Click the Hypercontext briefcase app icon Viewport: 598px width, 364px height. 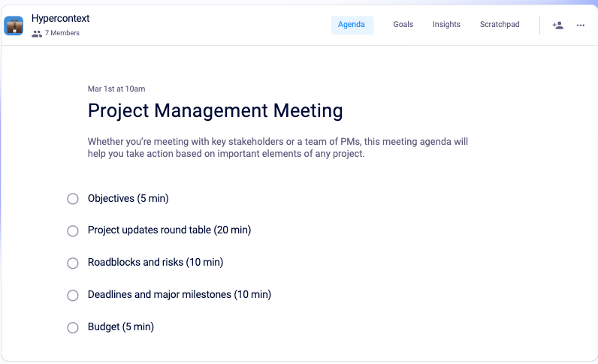click(x=14, y=26)
